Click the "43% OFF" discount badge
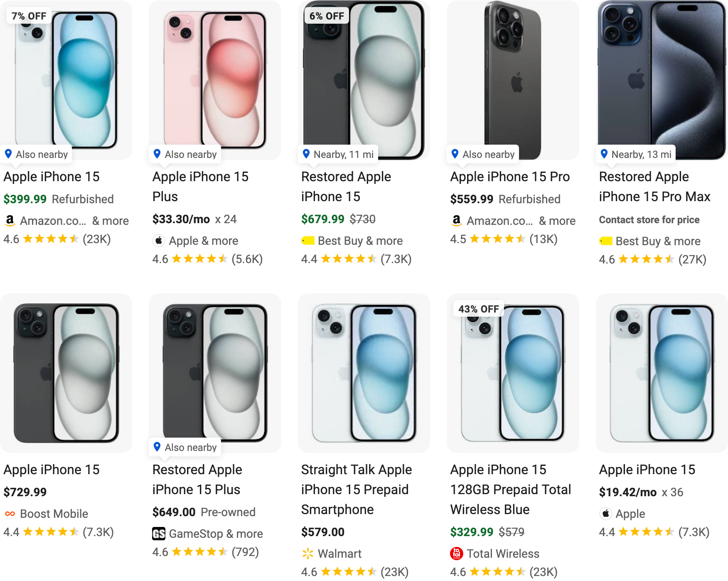The height and width of the screenshot is (581, 728). click(478, 309)
